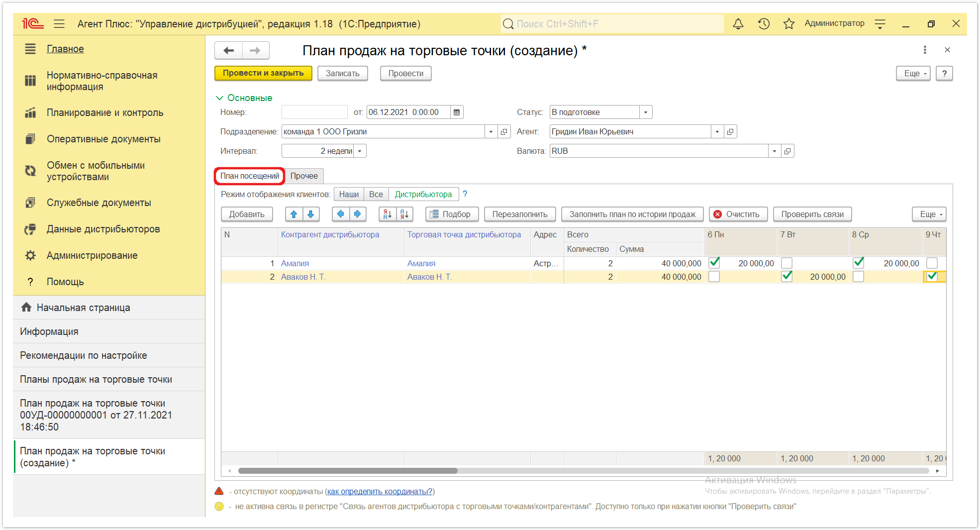Click Очистить button
This screenshot has width=980, height=530.
tap(738, 214)
